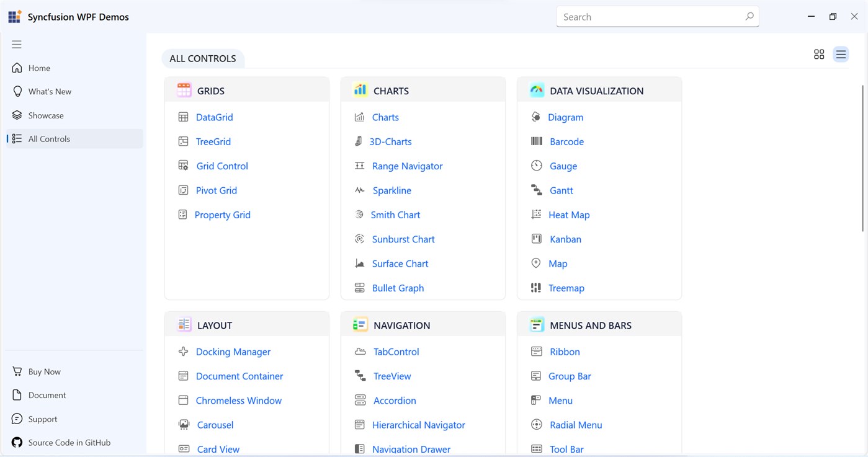
Task: Click the Buy Now cart icon
Action: 17,371
